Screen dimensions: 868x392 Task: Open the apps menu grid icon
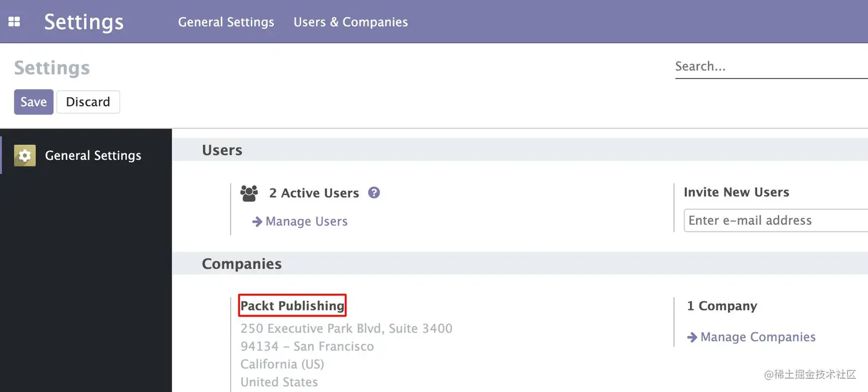13,21
